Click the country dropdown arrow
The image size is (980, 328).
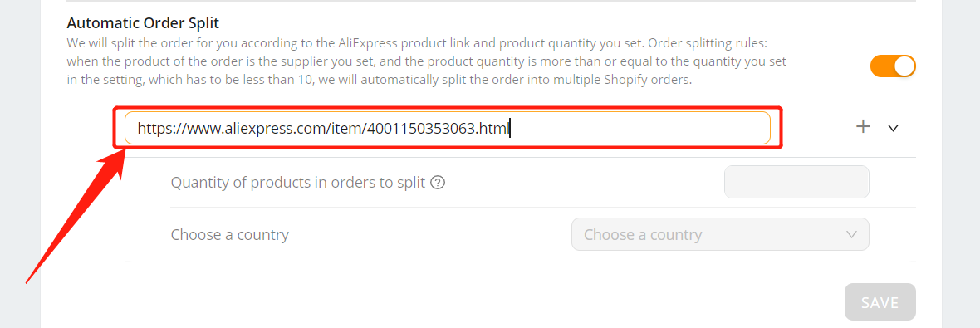(x=851, y=234)
